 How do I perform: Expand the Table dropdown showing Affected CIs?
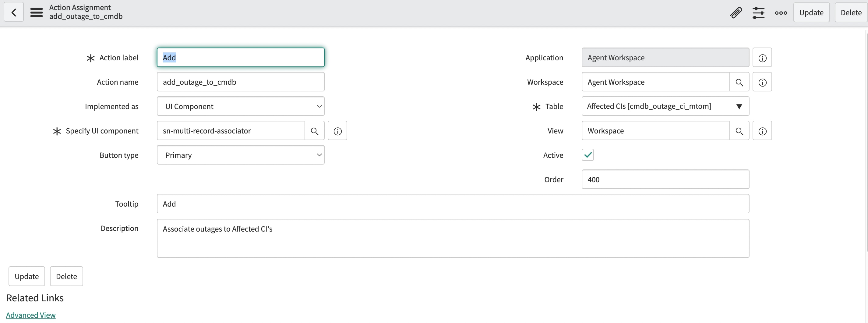click(x=739, y=106)
